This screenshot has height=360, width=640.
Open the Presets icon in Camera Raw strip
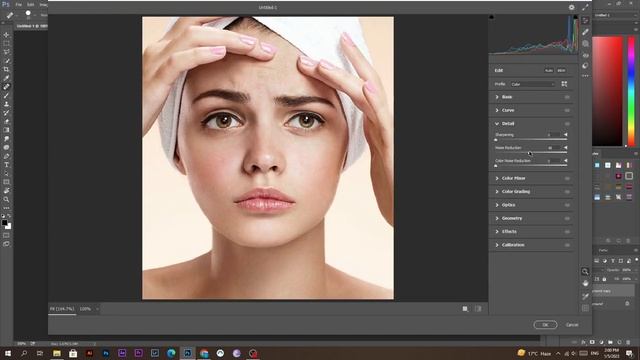click(x=585, y=65)
